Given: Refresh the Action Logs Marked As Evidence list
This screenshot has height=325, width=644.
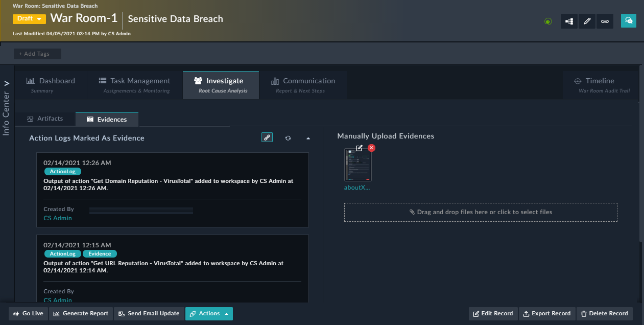Looking at the screenshot, I should (288, 137).
